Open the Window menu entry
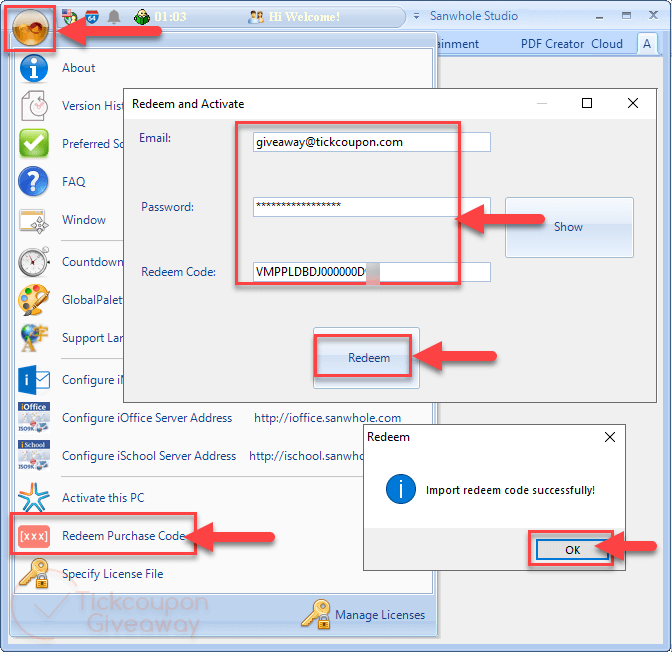The width and height of the screenshot is (672, 652). tap(84, 219)
